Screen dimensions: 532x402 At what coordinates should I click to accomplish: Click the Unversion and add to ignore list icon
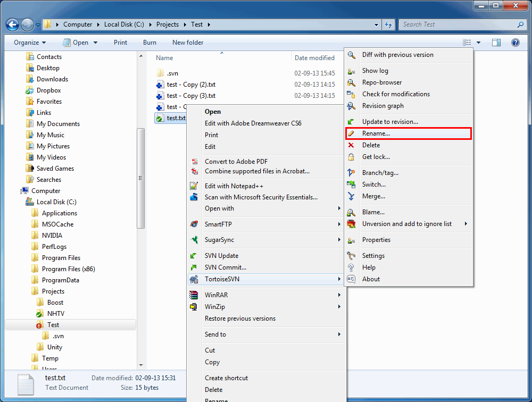point(351,224)
